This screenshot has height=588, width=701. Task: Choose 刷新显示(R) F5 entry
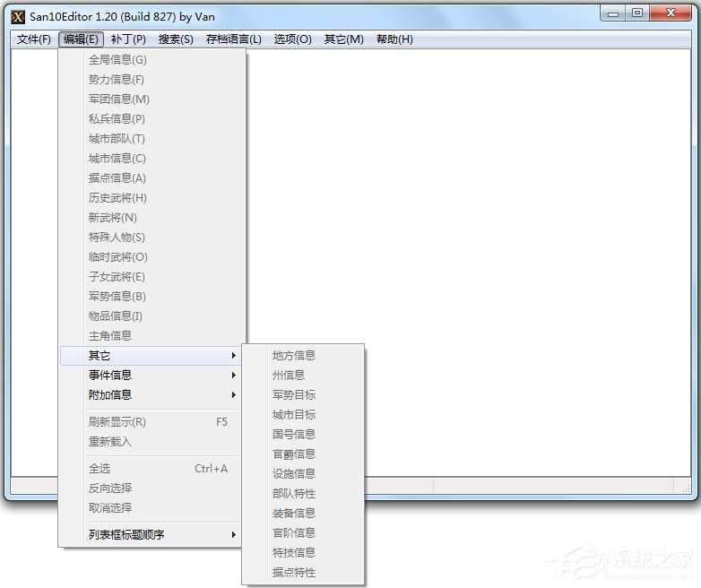[152, 421]
